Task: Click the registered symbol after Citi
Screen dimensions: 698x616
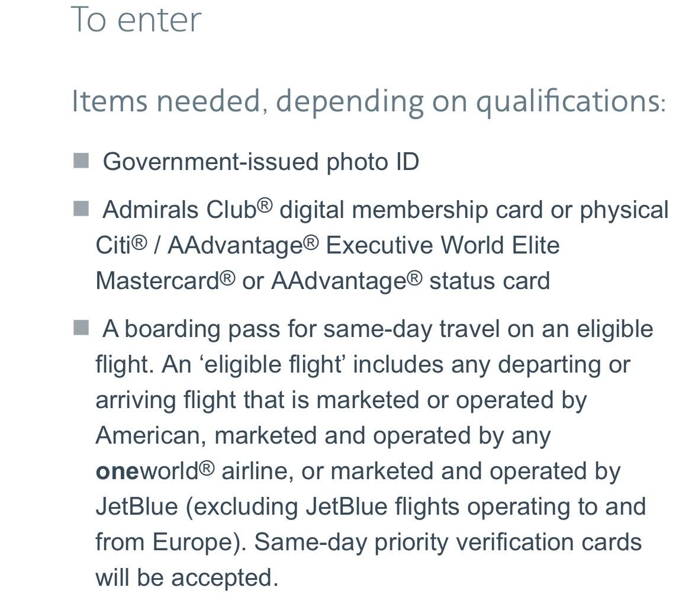Action: [x=139, y=241]
